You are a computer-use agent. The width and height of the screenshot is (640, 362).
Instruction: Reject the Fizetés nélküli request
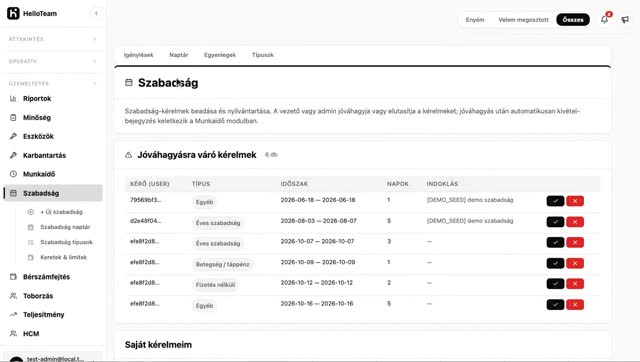[x=575, y=284]
